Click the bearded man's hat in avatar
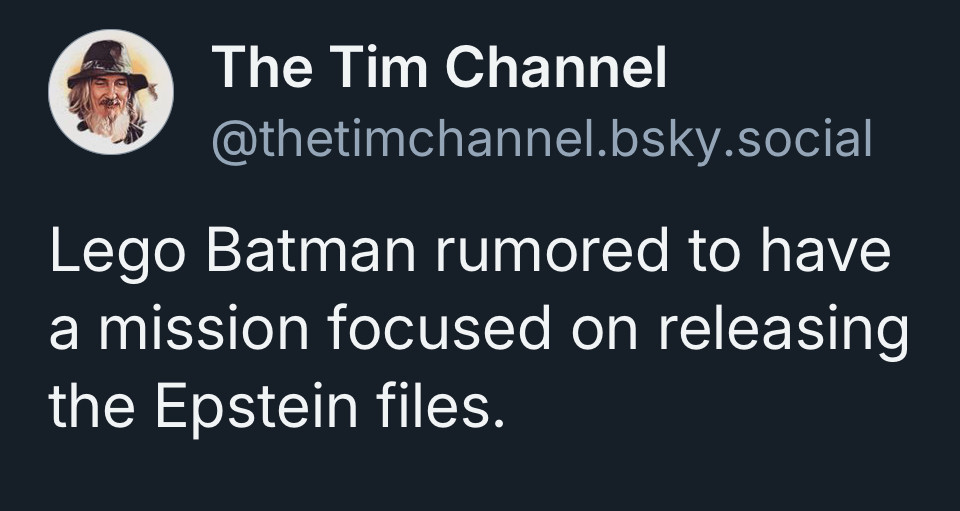Image resolution: width=960 pixels, height=511 pixels. coord(108,64)
